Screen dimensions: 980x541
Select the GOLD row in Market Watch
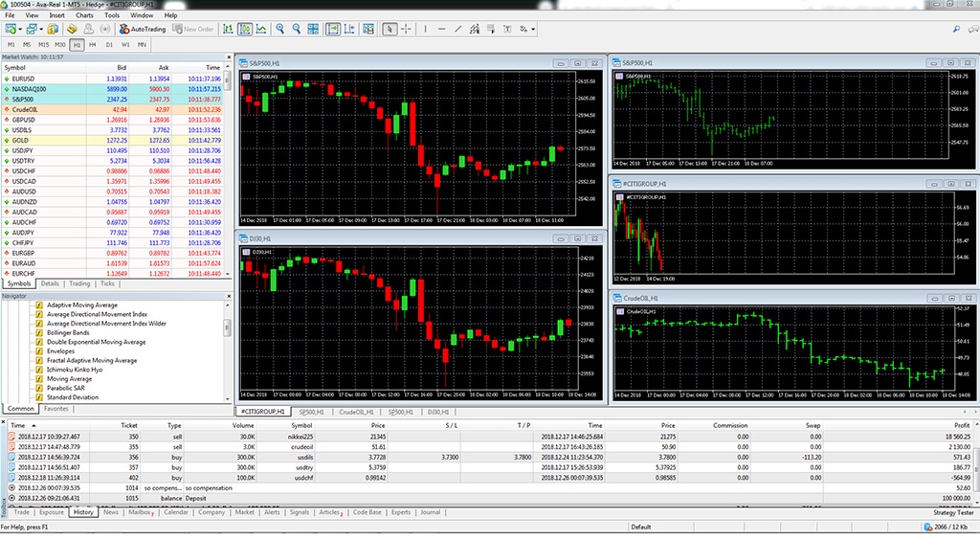point(113,140)
